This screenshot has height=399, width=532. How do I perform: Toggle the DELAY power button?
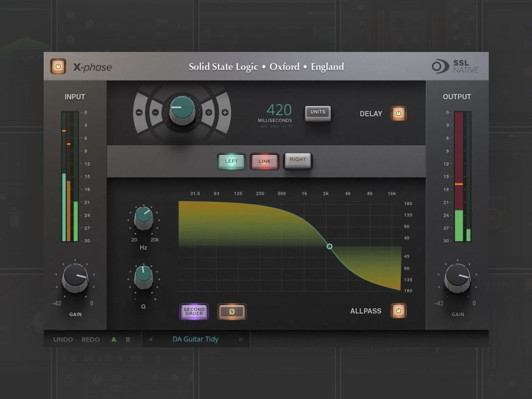pyautogui.click(x=398, y=113)
